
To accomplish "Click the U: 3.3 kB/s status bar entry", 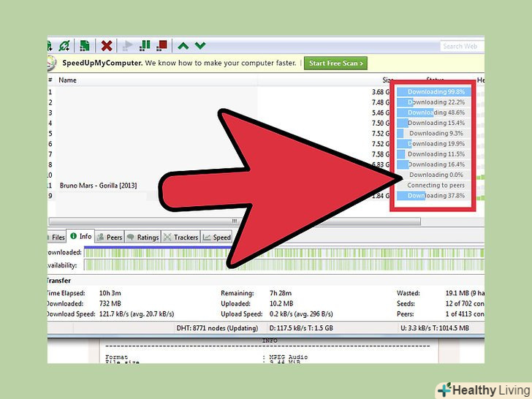I will click(435, 328).
